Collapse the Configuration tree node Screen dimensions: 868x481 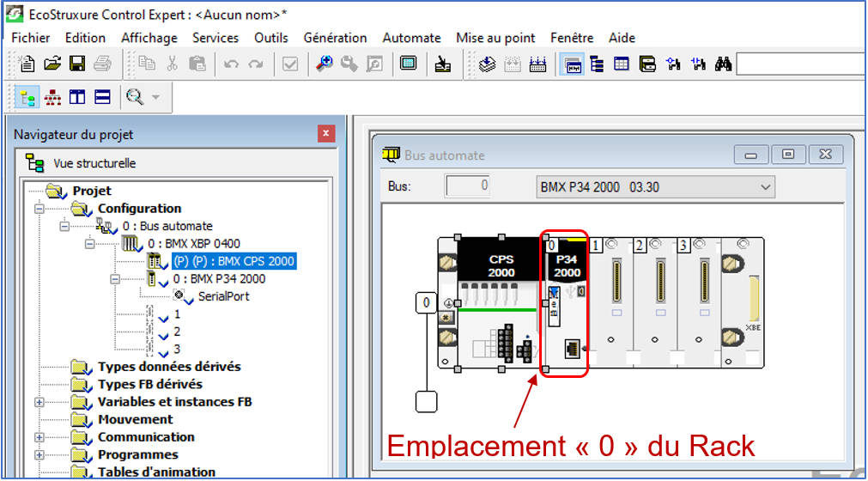[39, 209]
